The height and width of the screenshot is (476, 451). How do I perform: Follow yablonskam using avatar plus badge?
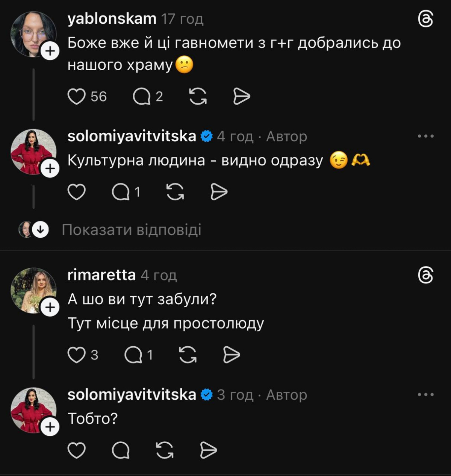pyautogui.click(x=50, y=51)
